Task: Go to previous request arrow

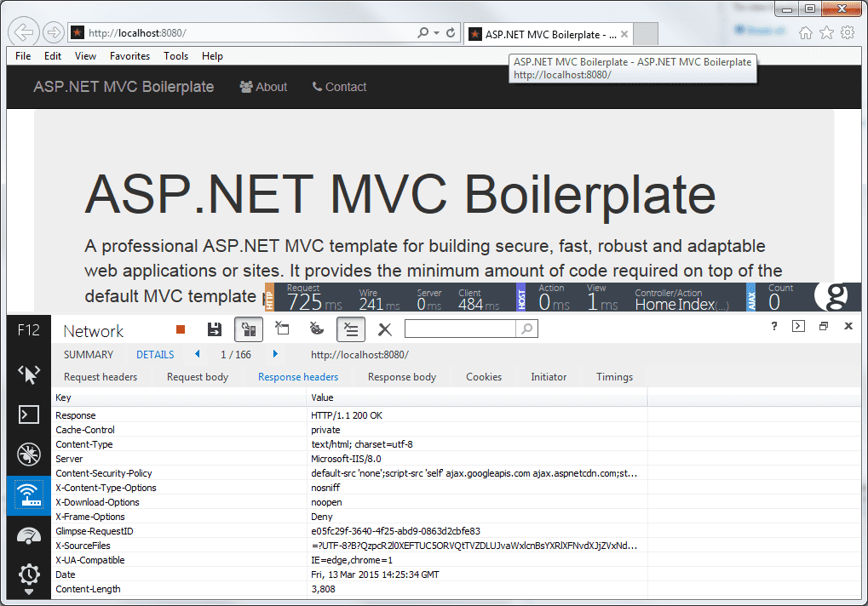Action: pyautogui.click(x=197, y=354)
